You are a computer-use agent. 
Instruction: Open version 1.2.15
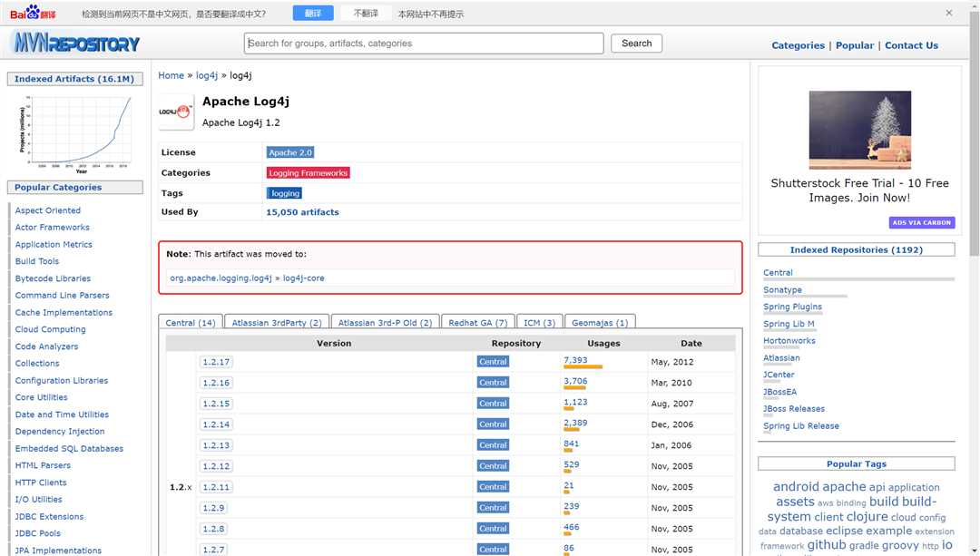[216, 404]
